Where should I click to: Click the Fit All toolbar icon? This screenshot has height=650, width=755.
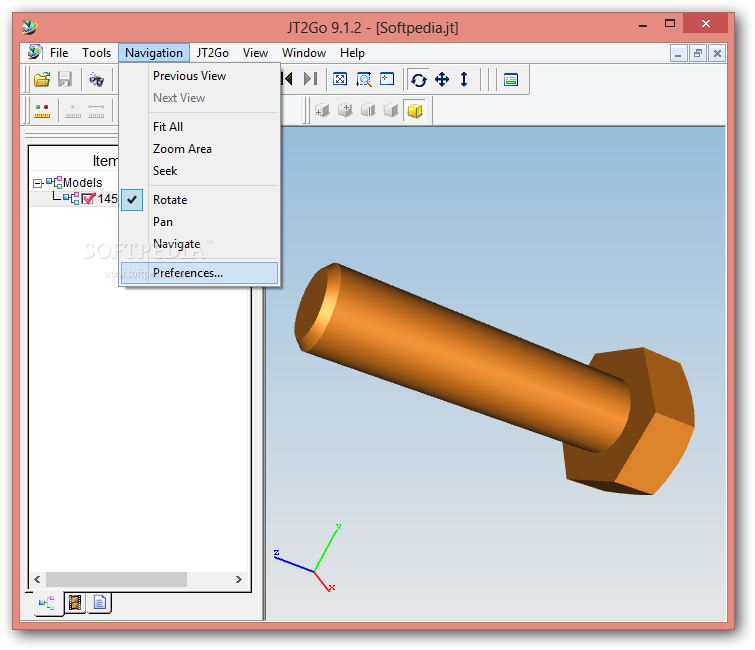point(340,79)
